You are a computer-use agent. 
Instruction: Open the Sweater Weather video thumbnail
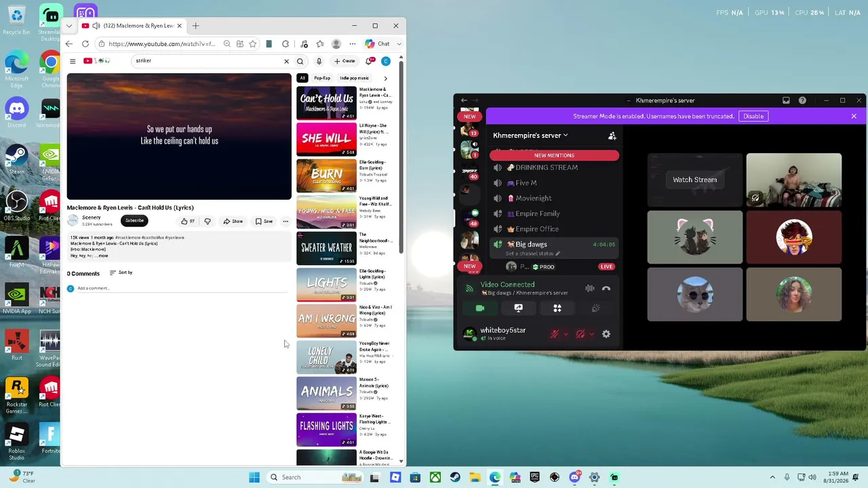pyautogui.click(x=326, y=248)
